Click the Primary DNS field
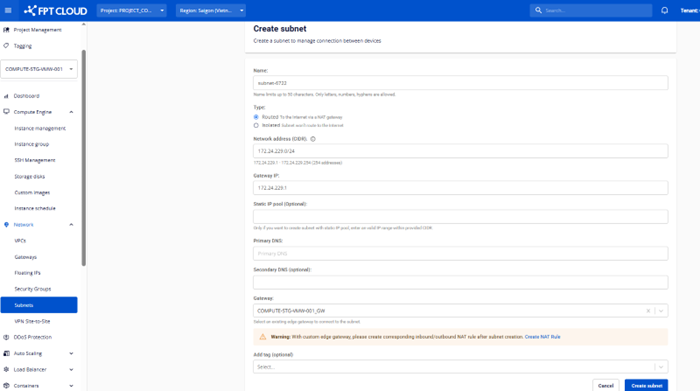The image size is (700, 391). point(460,254)
